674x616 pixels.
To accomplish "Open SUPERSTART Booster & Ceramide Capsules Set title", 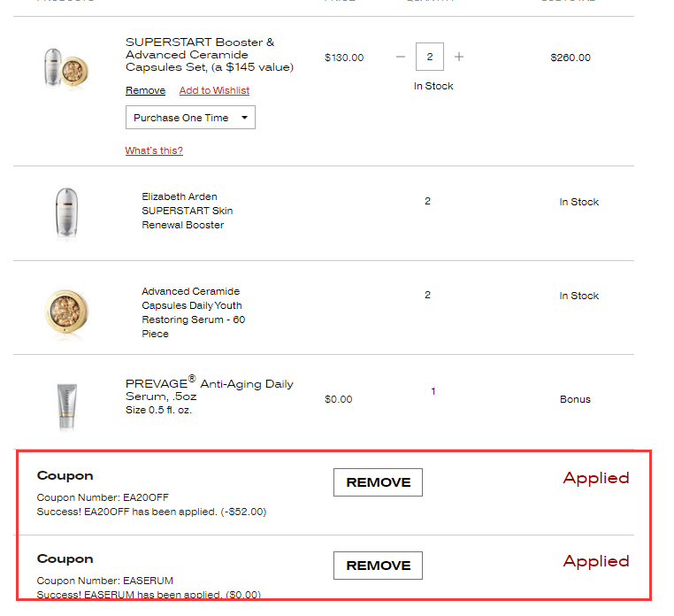I will 209,54.
